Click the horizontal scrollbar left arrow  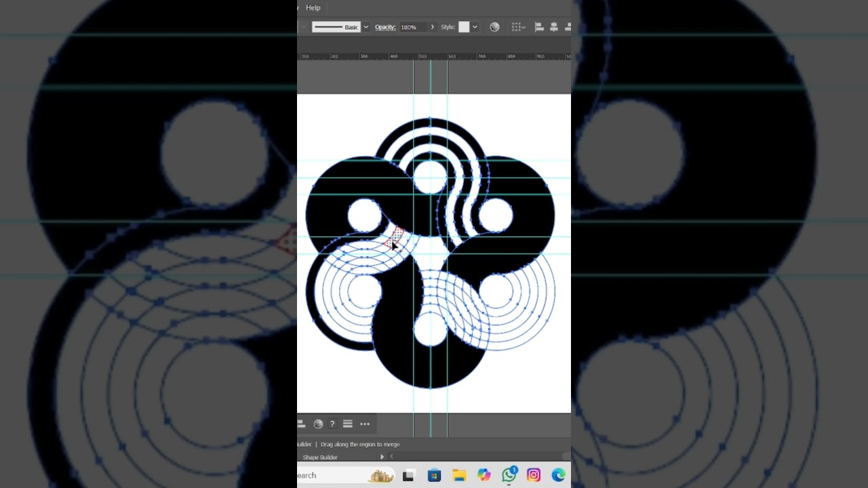click(x=391, y=457)
